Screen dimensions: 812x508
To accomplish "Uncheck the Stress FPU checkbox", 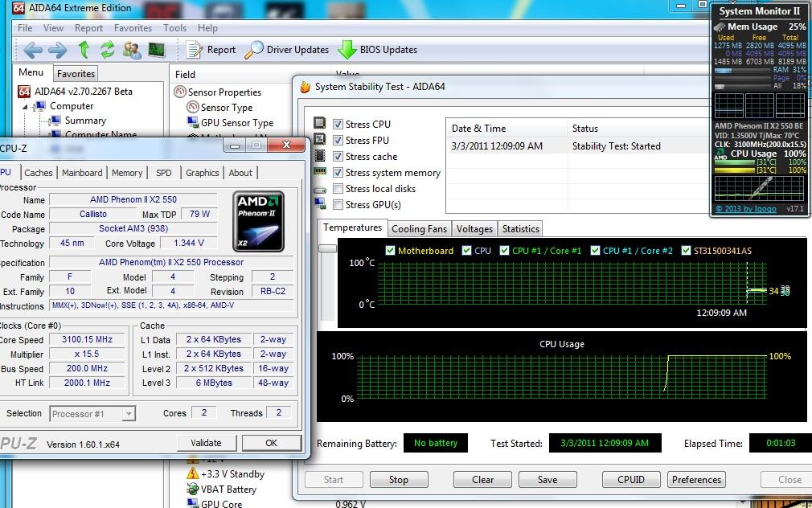I will point(338,141).
